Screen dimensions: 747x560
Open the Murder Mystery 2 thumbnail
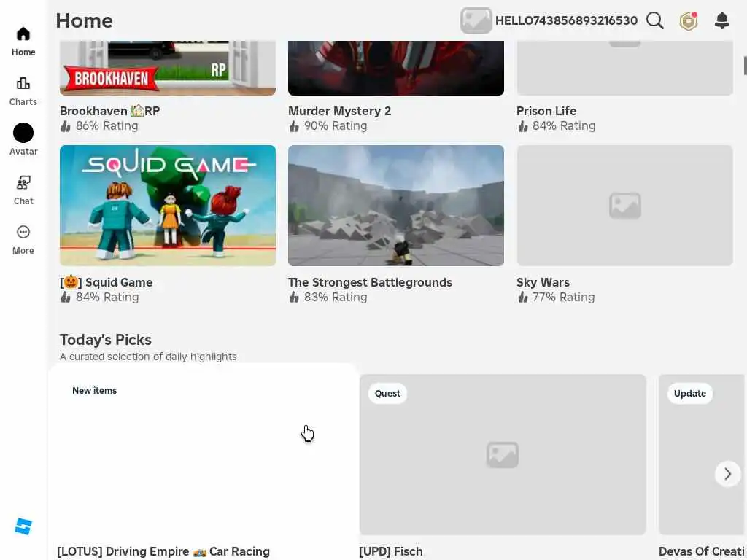(396, 68)
